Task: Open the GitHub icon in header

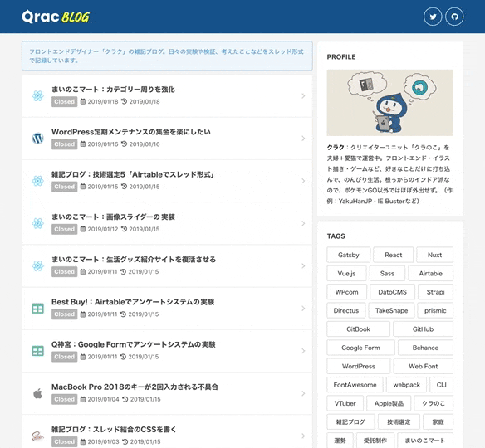Action: coord(454,17)
